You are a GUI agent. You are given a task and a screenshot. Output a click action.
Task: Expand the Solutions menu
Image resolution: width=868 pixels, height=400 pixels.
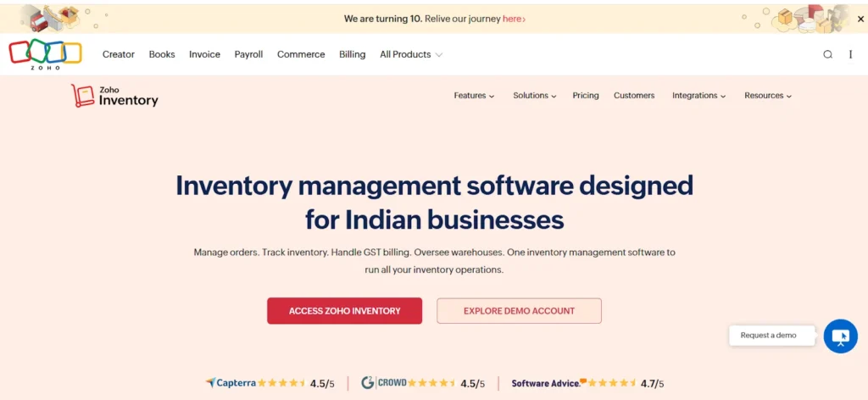[534, 96]
